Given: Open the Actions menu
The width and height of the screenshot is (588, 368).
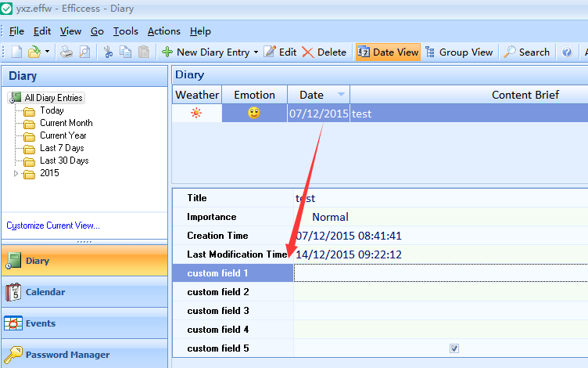Looking at the screenshot, I should (x=163, y=31).
